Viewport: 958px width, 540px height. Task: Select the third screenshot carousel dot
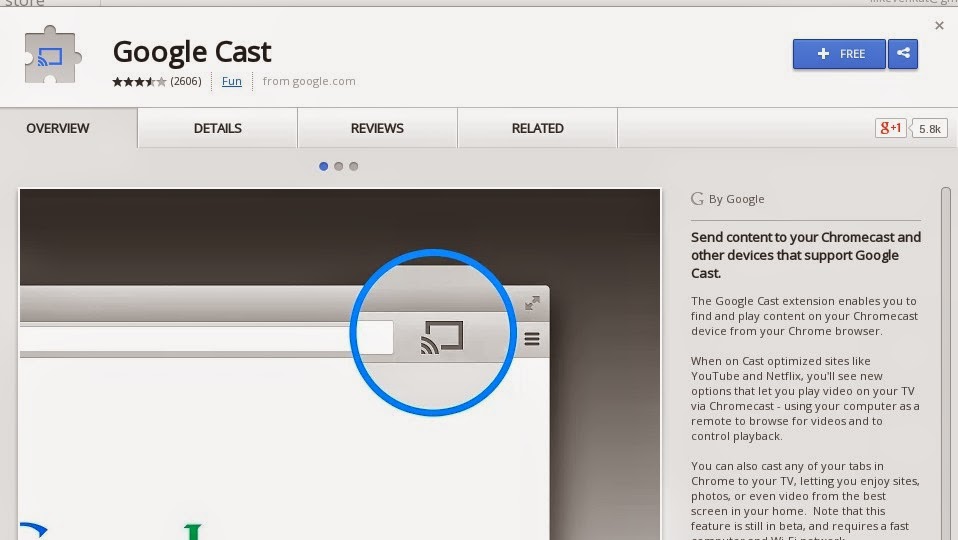tap(354, 166)
